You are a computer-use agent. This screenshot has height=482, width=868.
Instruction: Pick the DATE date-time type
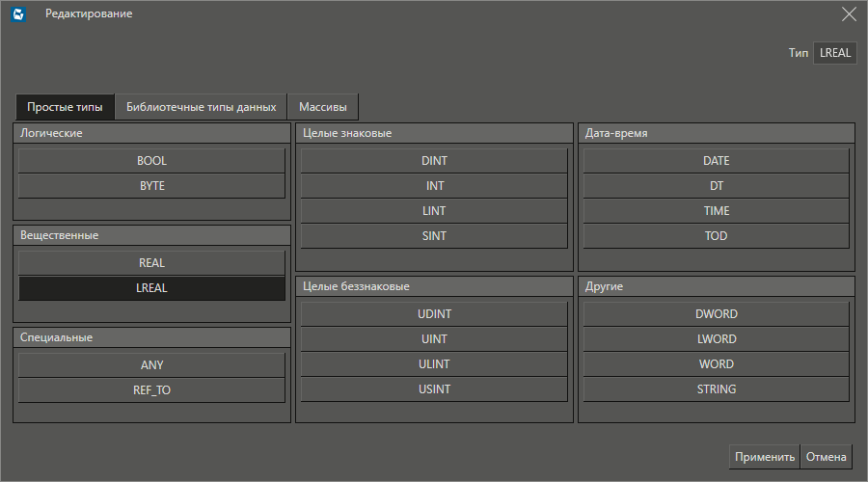(x=716, y=161)
